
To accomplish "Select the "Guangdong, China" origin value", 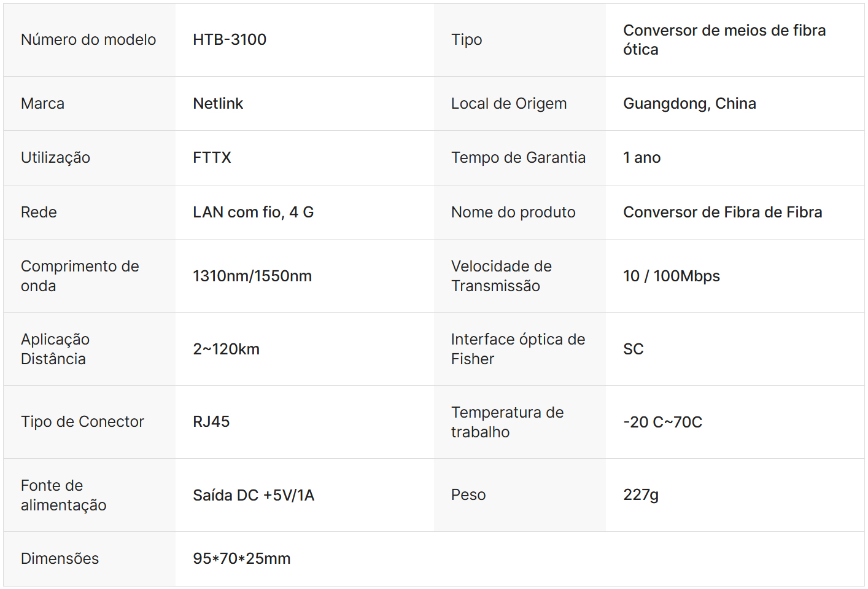I will [x=689, y=104].
